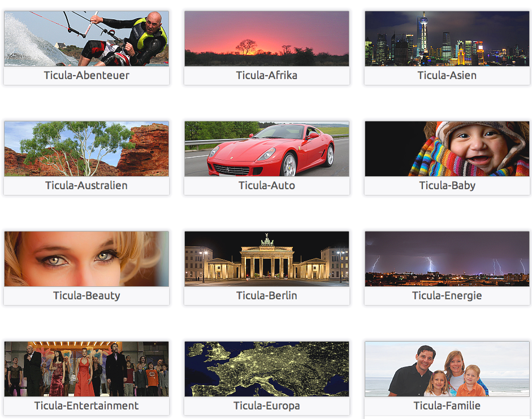This screenshot has height=419, width=532.
Task: Open the Ticula-Abenteuer kitesurfer thumbnail
Action: tap(86, 38)
